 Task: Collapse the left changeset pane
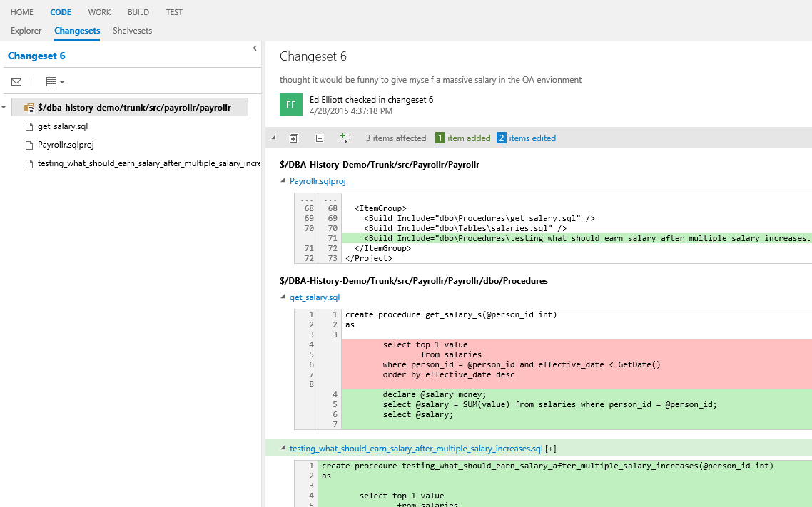(255, 48)
